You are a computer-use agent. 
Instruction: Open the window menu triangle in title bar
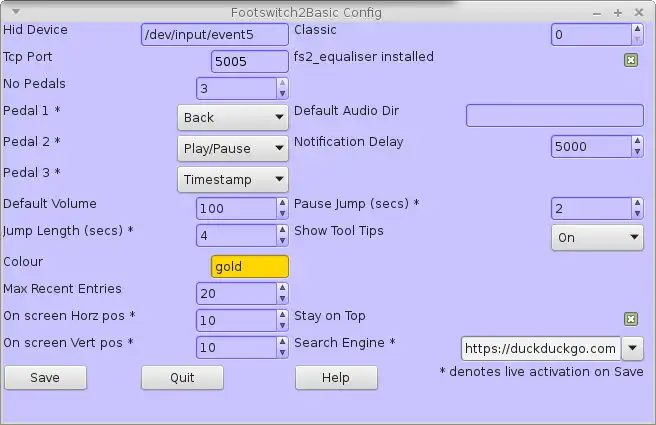[x=15, y=12]
